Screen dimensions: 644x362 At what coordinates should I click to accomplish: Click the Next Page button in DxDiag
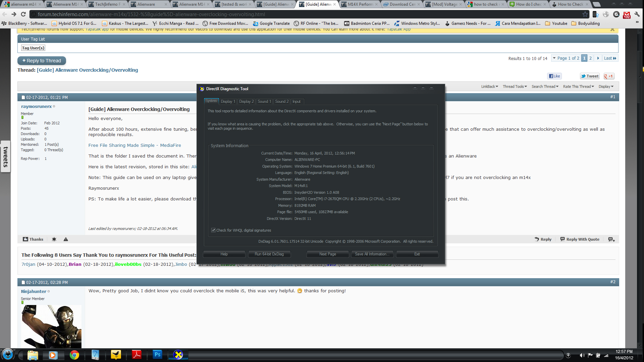pyautogui.click(x=328, y=254)
